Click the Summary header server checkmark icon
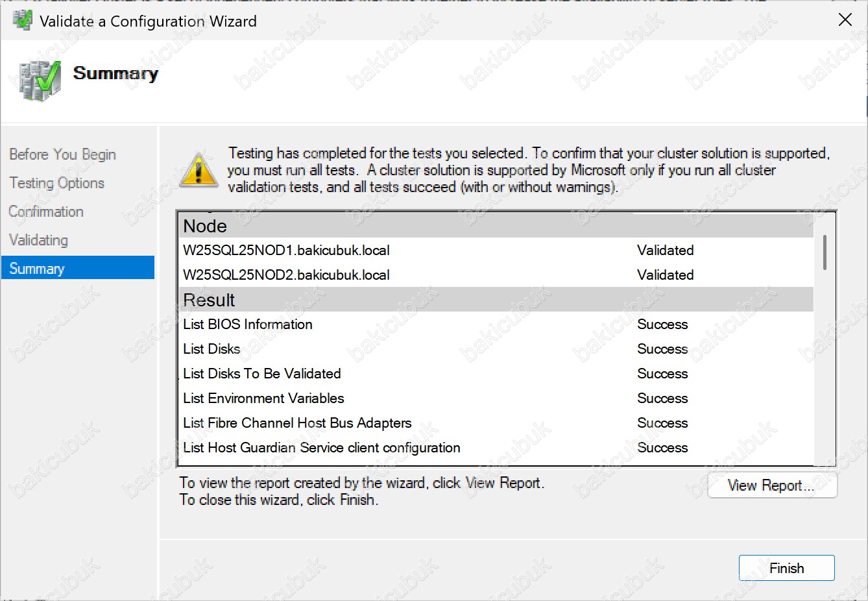Image resolution: width=868 pixels, height=601 pixels. point(40,80)
